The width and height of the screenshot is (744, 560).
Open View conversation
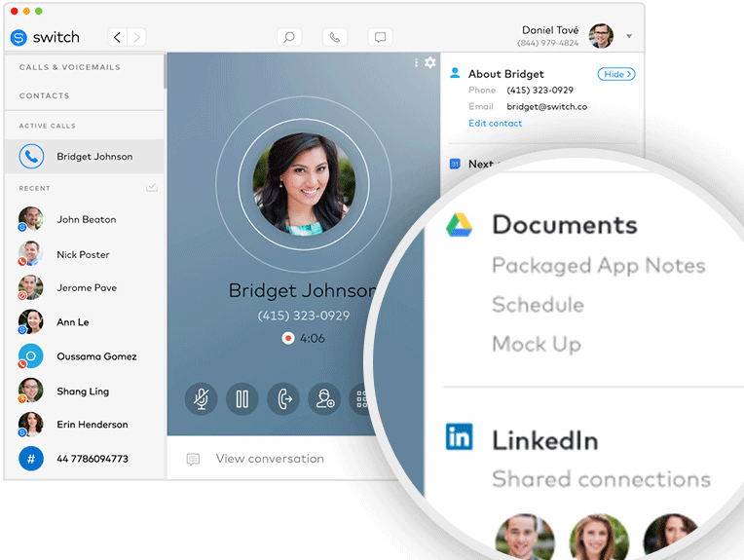point(270,459)
